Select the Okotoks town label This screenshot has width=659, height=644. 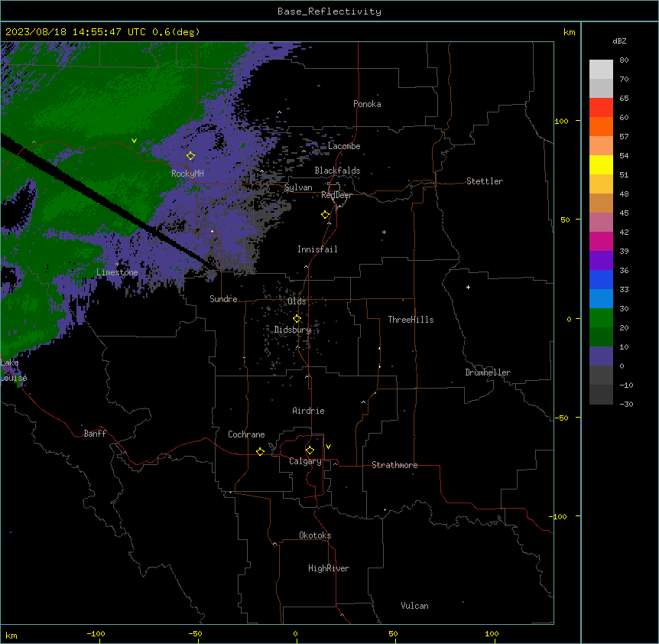[x=315, y=535]
